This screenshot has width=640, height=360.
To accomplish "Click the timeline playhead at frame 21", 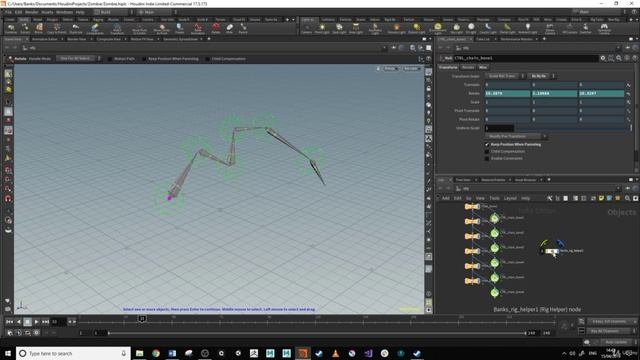I will pyautogui.click(x=142, y=318).
